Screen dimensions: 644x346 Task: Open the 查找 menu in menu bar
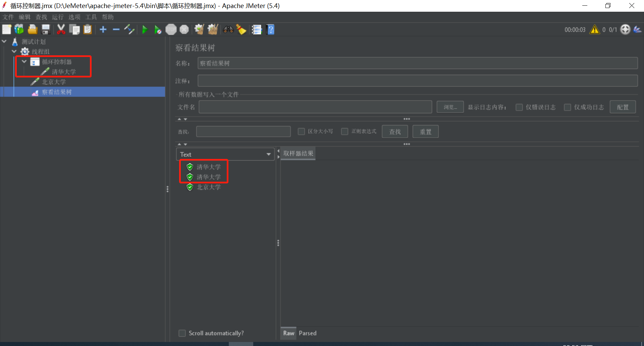(41, 17)
